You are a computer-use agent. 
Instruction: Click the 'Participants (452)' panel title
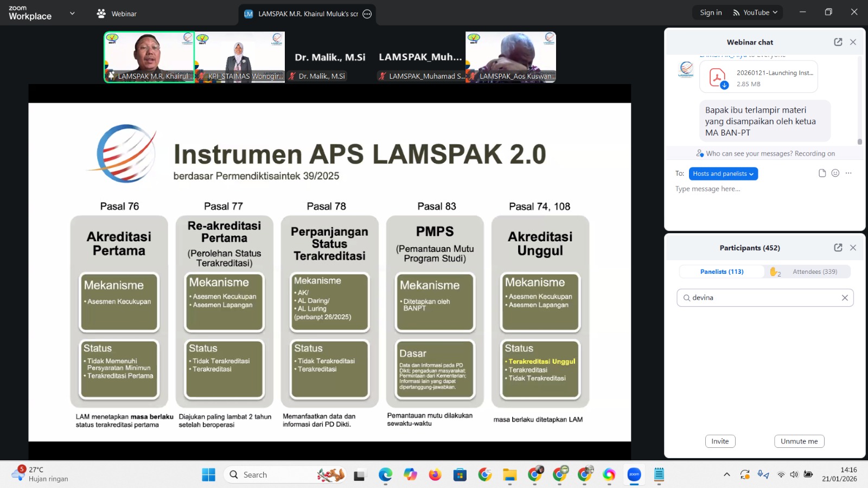pyautogui.click(x=750, y=248)
